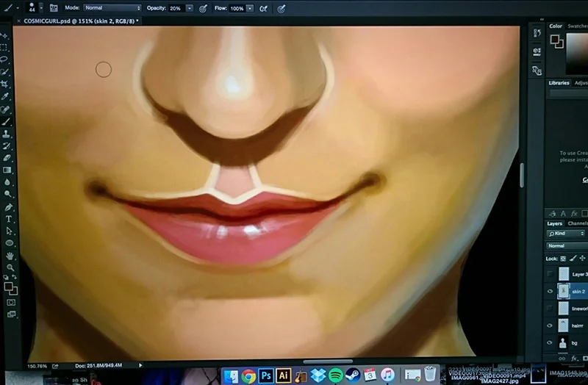Switch to the Adjustments tab
This screenshot has width=588, height=385.
click(x=581, y=83)
